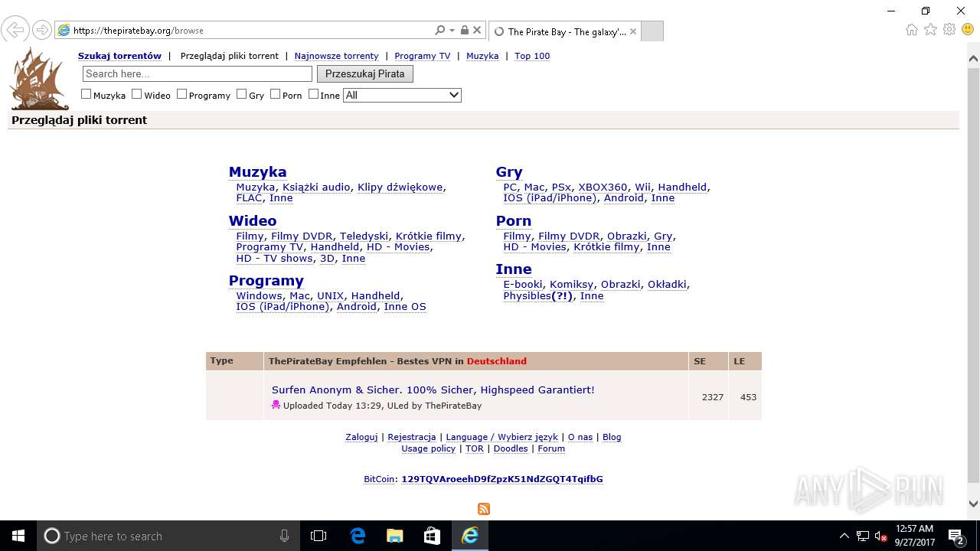Click the orange RSS feed icon
The image size is (980, 551).
[x=484, y=509]
